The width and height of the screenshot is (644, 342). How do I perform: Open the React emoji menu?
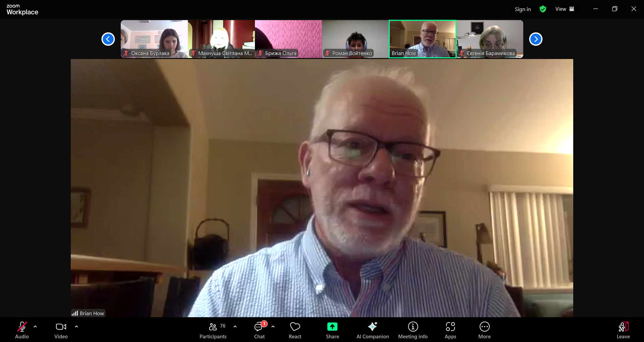tap(295, 330)
